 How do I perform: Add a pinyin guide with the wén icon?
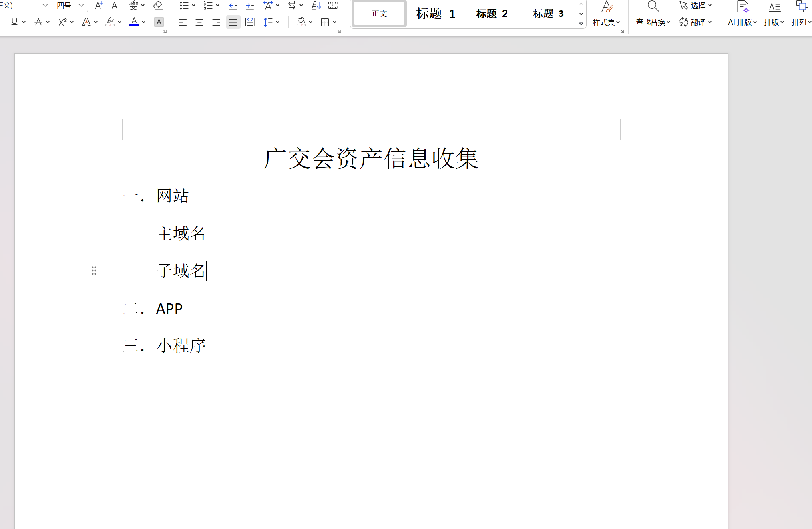point(133,5)
